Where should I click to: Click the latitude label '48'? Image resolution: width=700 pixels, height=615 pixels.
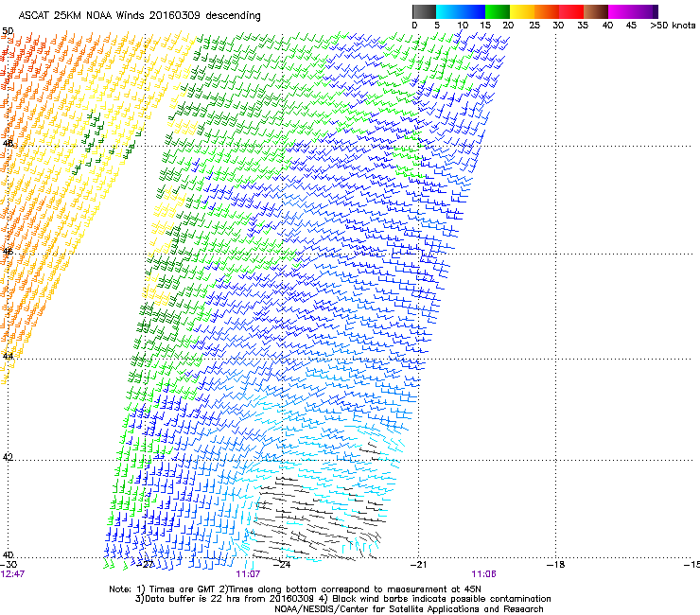pos(8,143)
